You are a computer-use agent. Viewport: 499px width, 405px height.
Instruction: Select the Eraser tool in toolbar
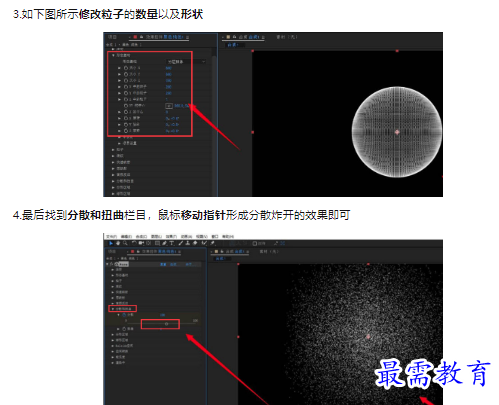(x=195, y=243)
